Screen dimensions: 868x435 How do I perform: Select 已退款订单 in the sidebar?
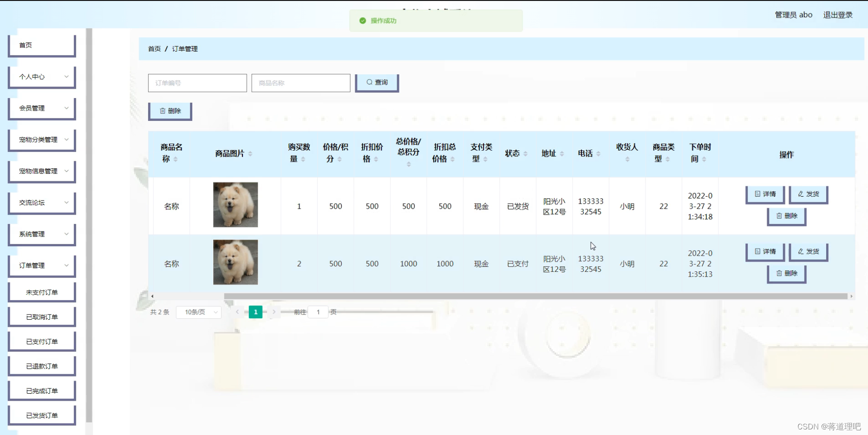pyautogui.click(x=41, y=366)
